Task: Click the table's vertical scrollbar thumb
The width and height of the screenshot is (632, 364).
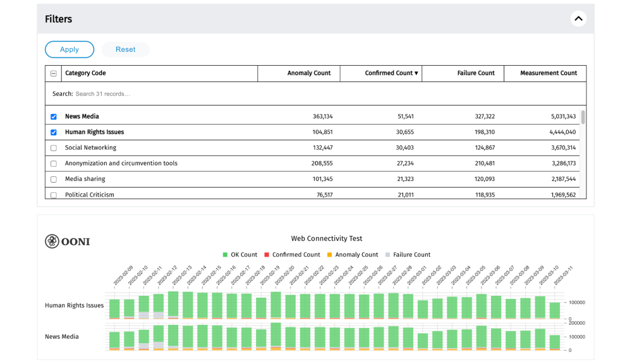Action: click(x=583, y=118)
